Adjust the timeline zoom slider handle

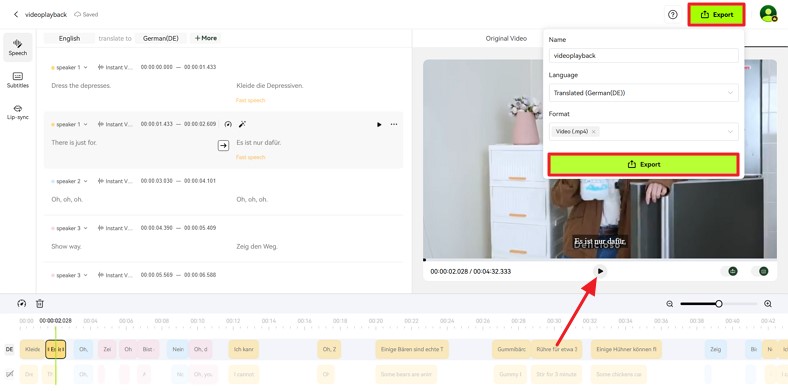pos(719,304)
